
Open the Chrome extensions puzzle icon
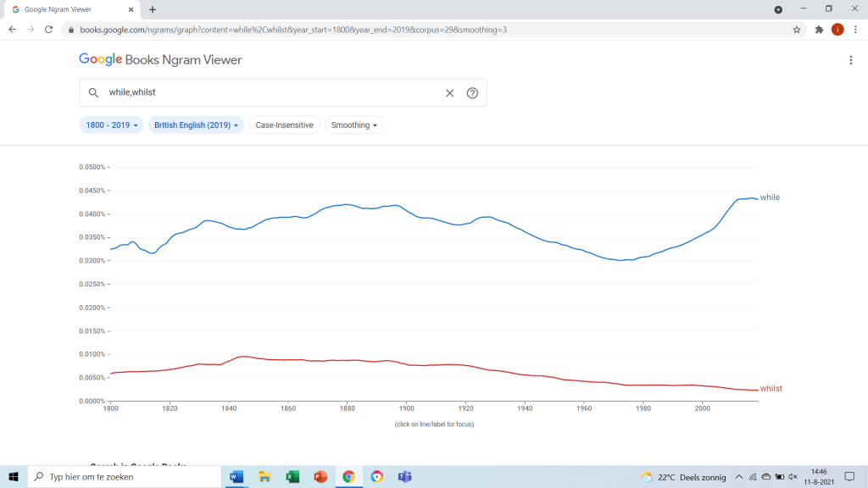click(819, 30)
